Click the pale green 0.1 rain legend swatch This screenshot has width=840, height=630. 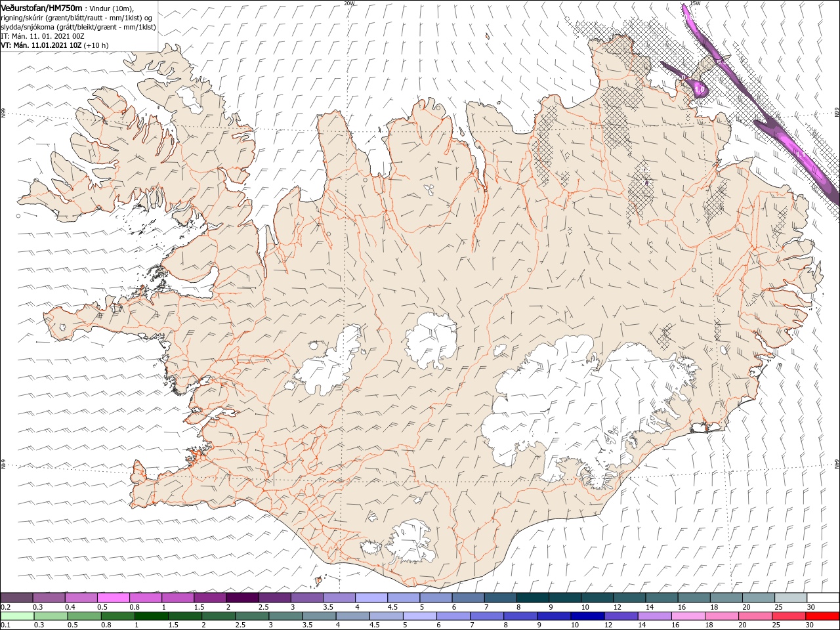[x=18, y=616]
